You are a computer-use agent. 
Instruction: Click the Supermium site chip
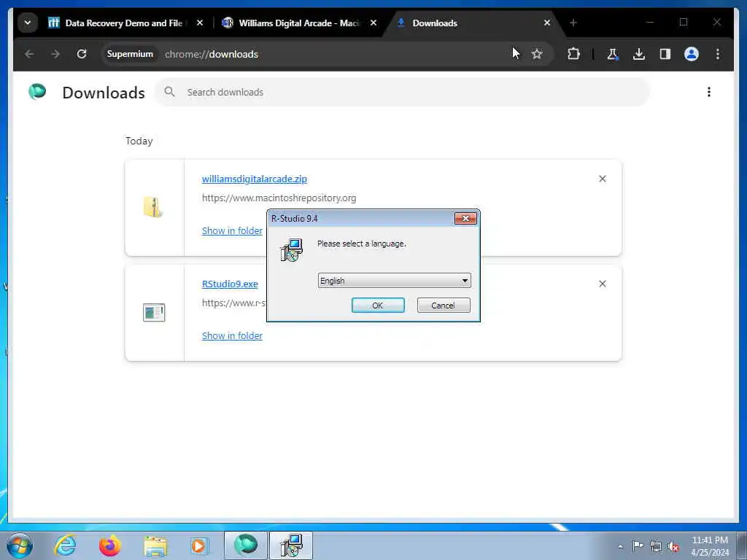130,54
